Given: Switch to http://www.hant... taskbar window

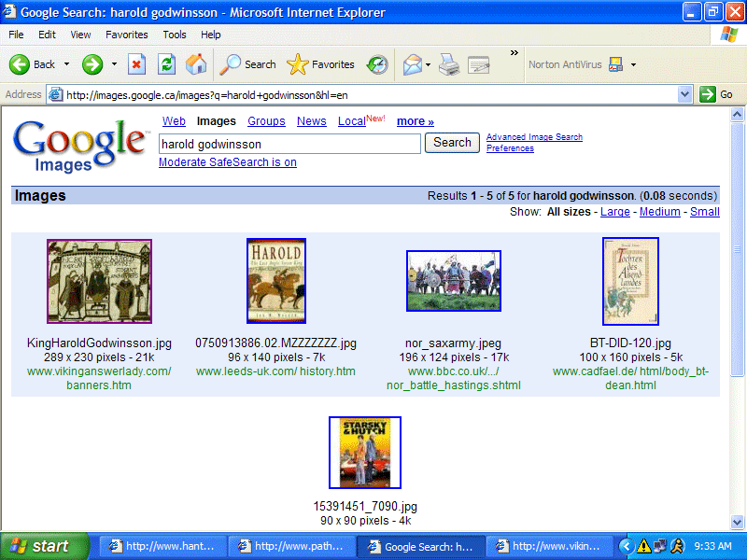Looking at the screenshot, I should pyautogui.click(x=162, y=546).
